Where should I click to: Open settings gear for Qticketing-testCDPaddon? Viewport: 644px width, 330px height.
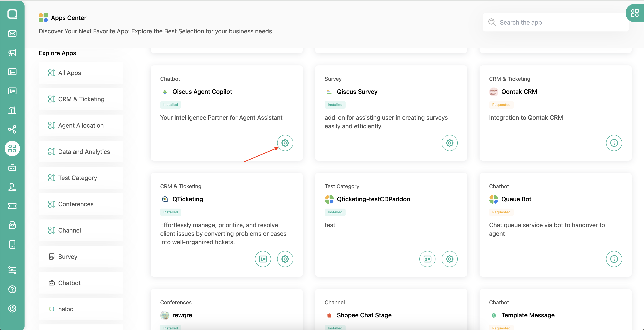[449, 259]
